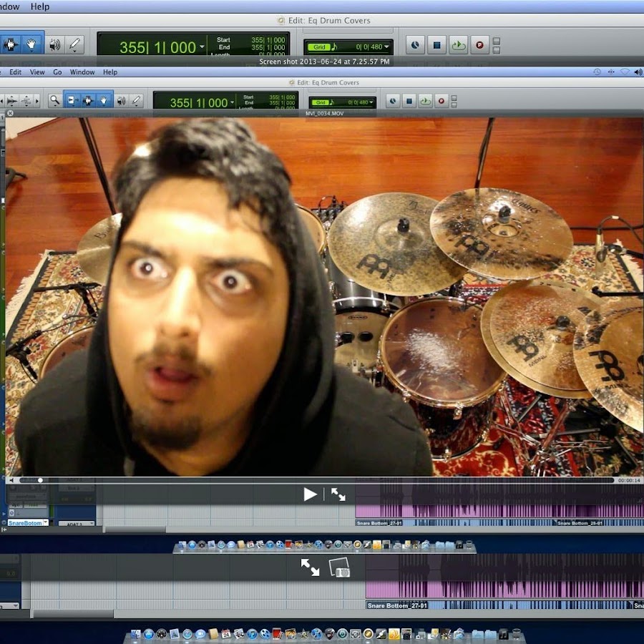Viewport: 644px width, 644px height.
Task: Select the Selector tool in the top Pro Tools toolbar
Action: (x=10, y=44)
